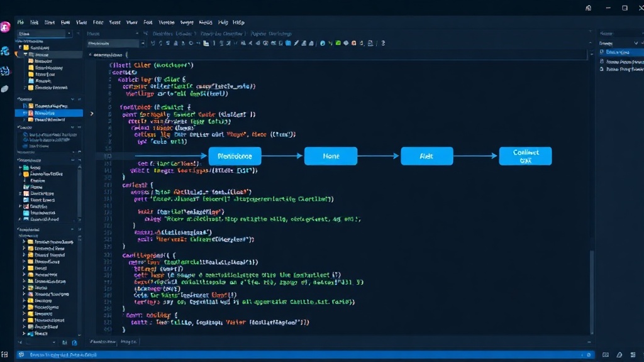This screenshot has height=362, width=644.
Task: Click the blue clipboard icon below file tree
Action: 74,343
